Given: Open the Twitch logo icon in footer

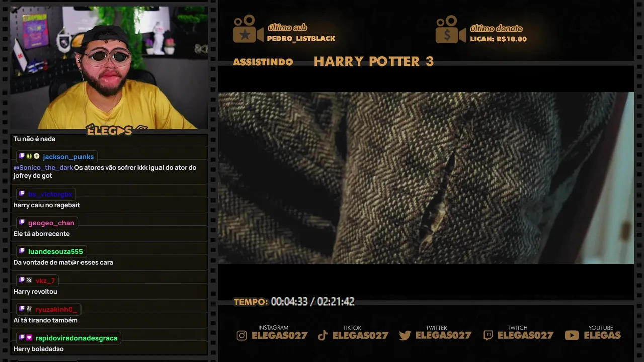Looking at the screenshot, I should (x=488, y=335).
